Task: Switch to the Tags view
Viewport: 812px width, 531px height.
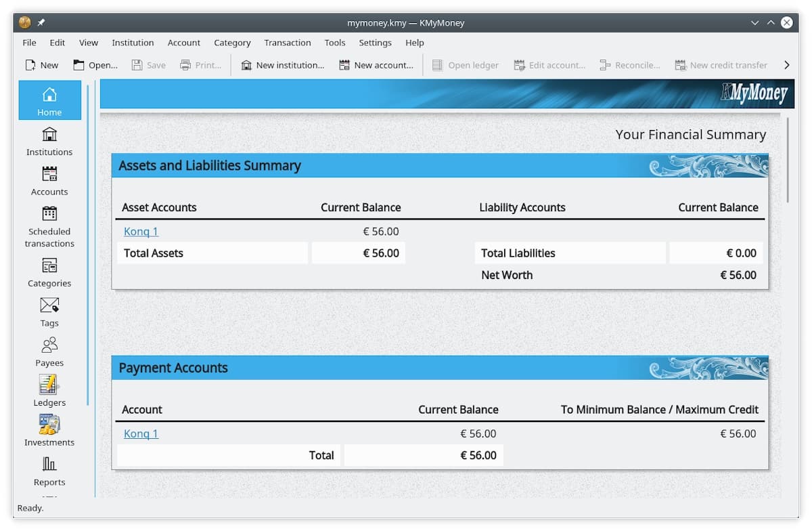Action: pyautogui.click(x=49, y=312)
